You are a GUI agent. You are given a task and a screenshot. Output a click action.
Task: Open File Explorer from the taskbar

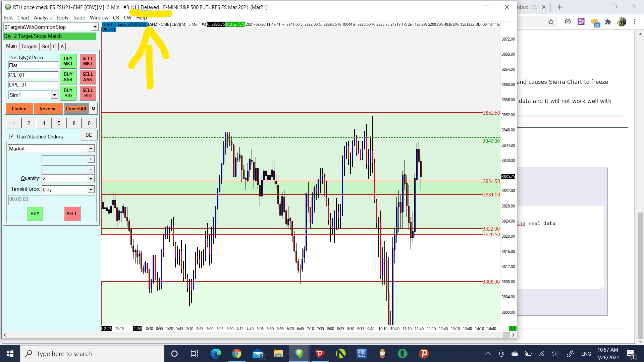(x=278, y=354)
